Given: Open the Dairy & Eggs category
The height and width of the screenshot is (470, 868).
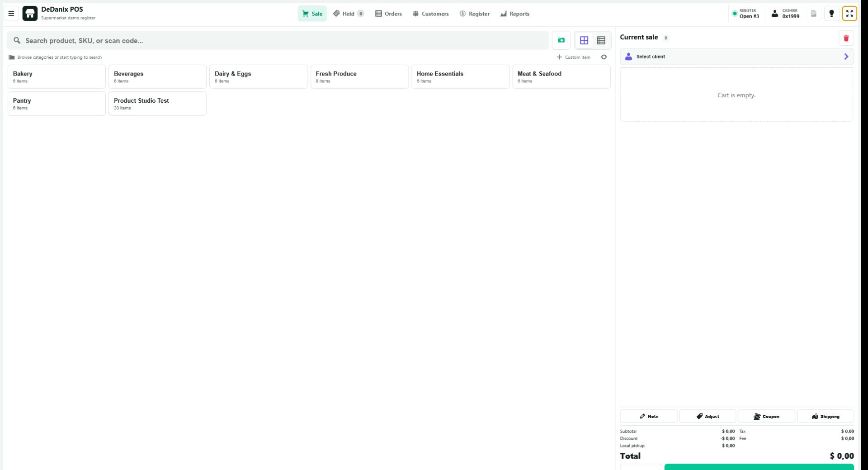Looking at the screenshot, I should [x=259, y=76].
